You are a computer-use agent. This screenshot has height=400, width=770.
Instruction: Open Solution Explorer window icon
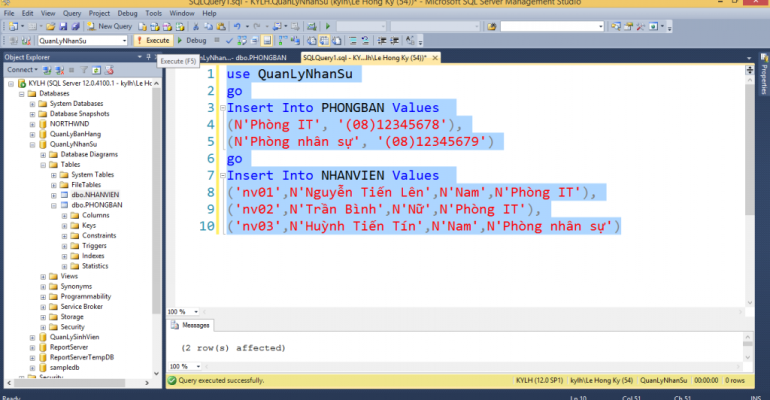click(616, 27)
